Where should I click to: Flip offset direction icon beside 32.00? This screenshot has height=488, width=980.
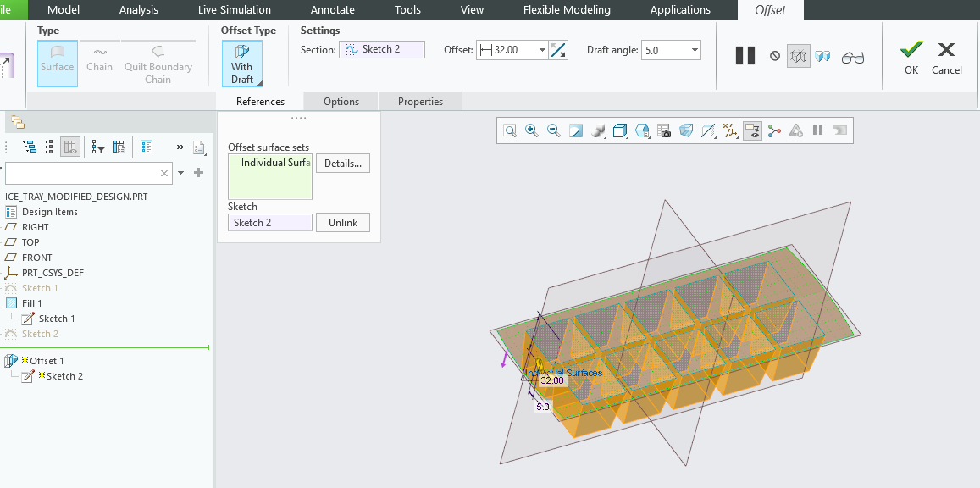pos(559,50)
